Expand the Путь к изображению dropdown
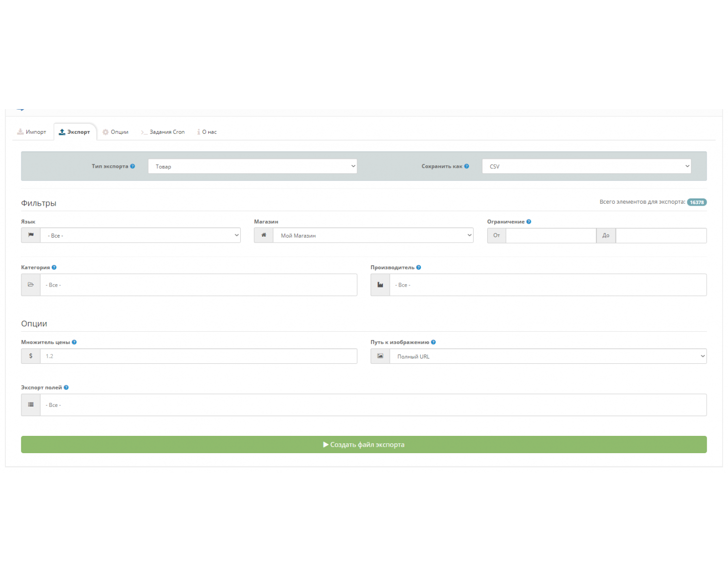Image resolution: width=728 pixels, height=582 pixels. tap(547, 356)
